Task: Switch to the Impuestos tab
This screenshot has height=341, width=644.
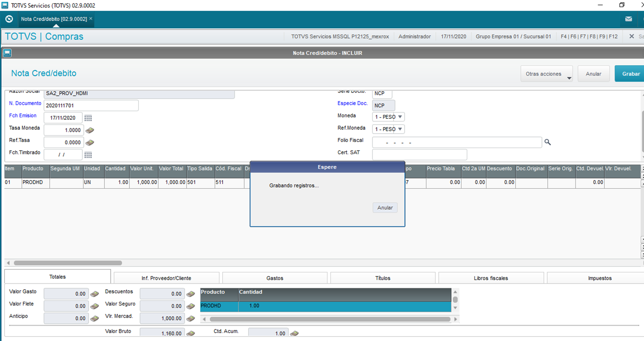Action: [x=595, y=278]
